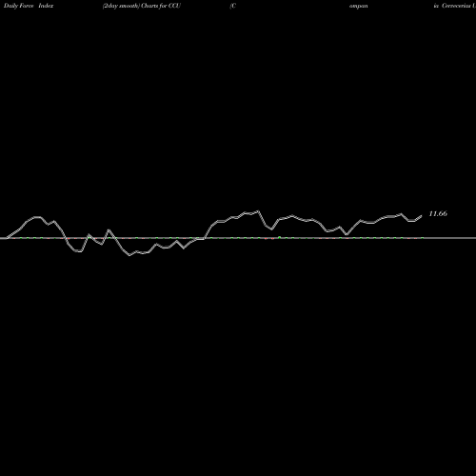
Task: Click the 11.66 value label
Action: point(438,213)
